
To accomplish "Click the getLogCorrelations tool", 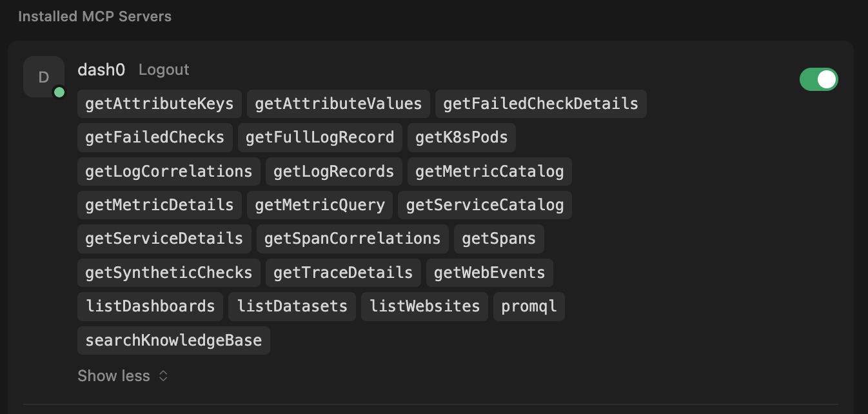I will 169,172.
